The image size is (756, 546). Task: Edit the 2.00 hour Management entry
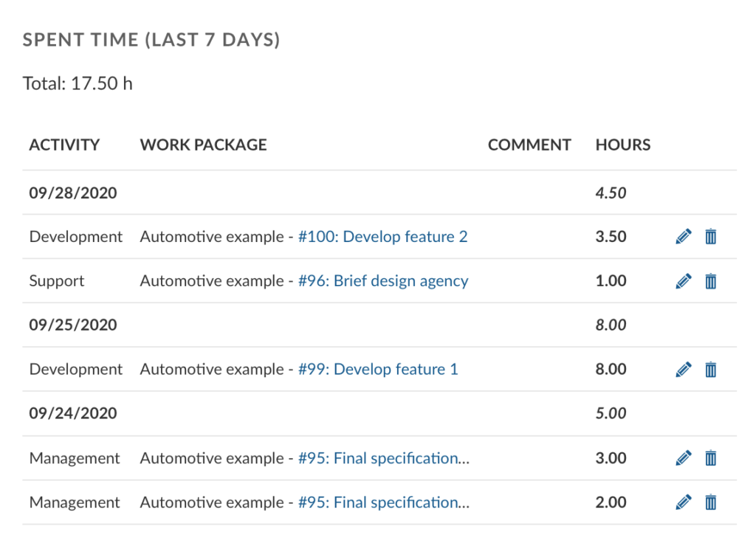tap(684, 502)
